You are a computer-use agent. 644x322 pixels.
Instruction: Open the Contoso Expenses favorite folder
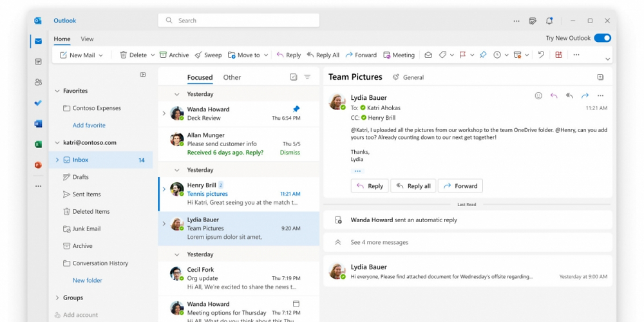(100, 108)
